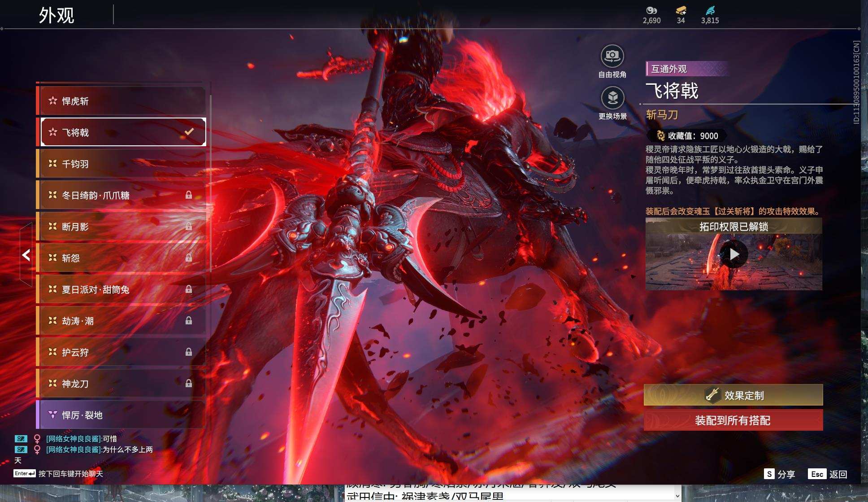Click the Enter key icon in chat hint
This screenshot has height=502, width=868.
coord(24,473)
